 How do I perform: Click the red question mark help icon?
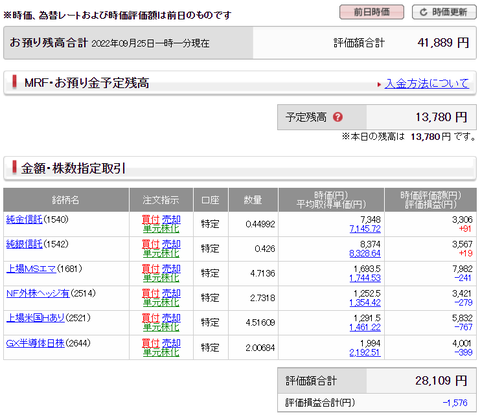coord(338,117)
